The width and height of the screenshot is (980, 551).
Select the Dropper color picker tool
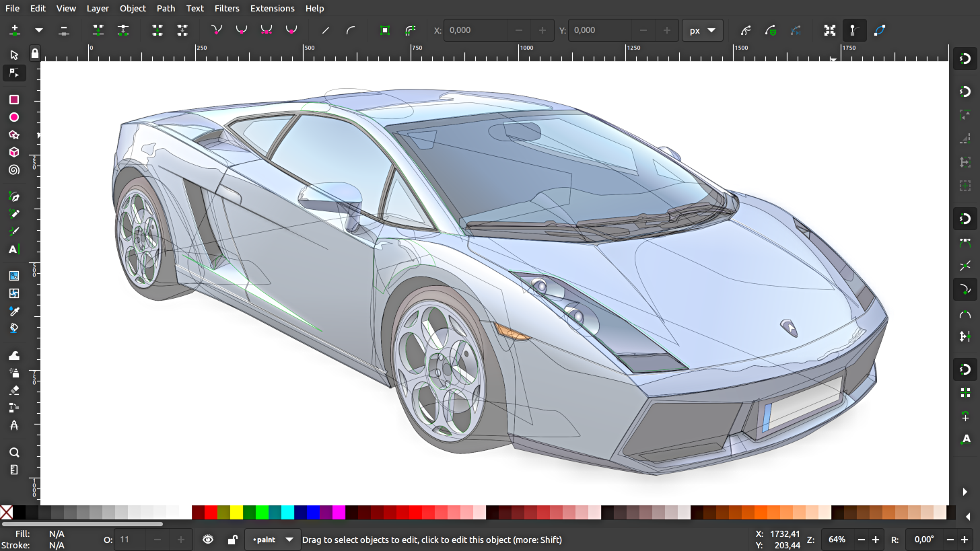(14, 311)
